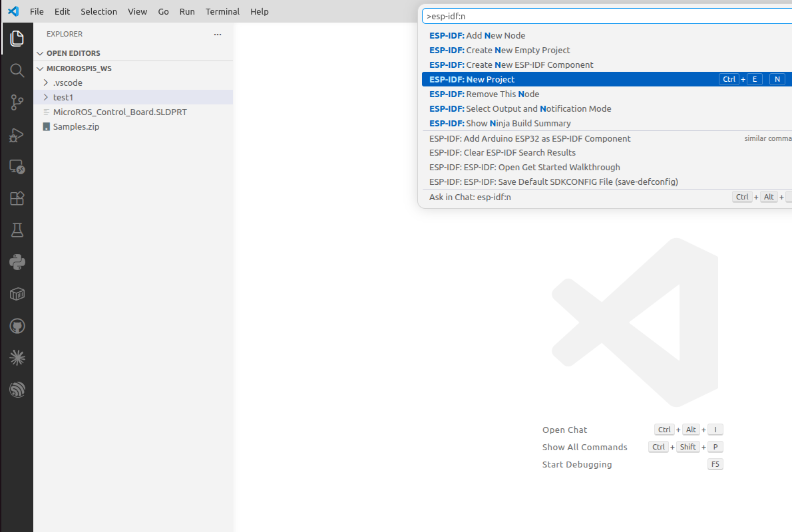This screenshot has width=792, height=532.
Task: Open Samples.zip in the explorer
Action: 133,127
